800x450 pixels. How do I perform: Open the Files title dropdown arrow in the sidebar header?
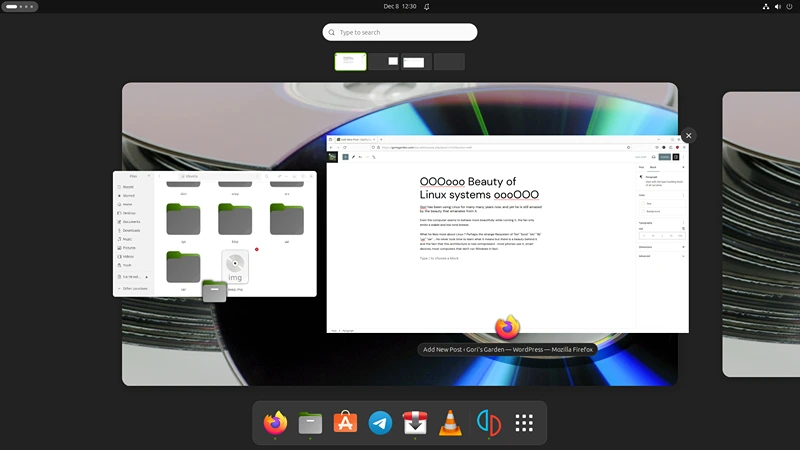[x=148, y=176]
